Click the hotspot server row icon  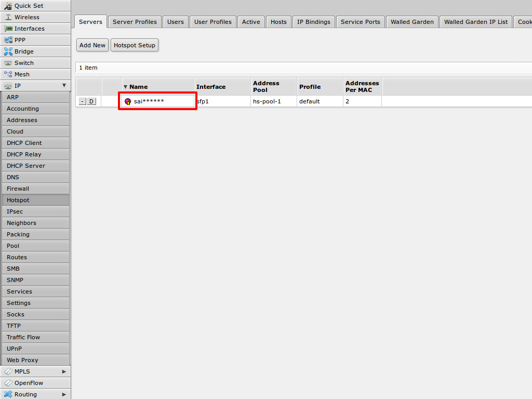point(128,101)
